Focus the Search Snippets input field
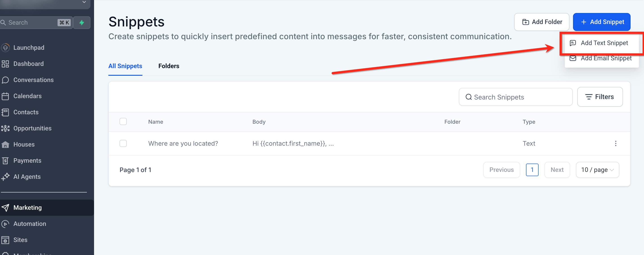 (x=515, y=97)
